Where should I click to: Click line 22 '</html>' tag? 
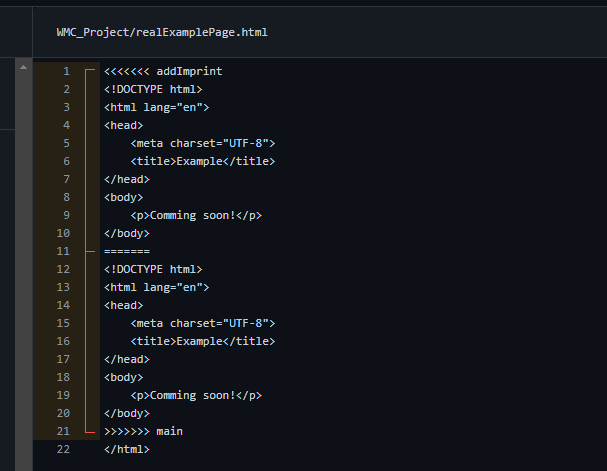tap(127, 449)
